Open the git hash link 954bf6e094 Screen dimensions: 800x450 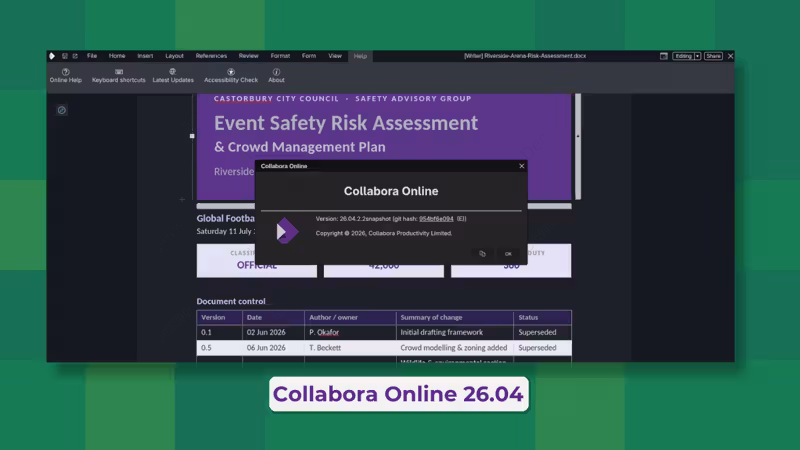pyautogui.click(x=436, y=219)
